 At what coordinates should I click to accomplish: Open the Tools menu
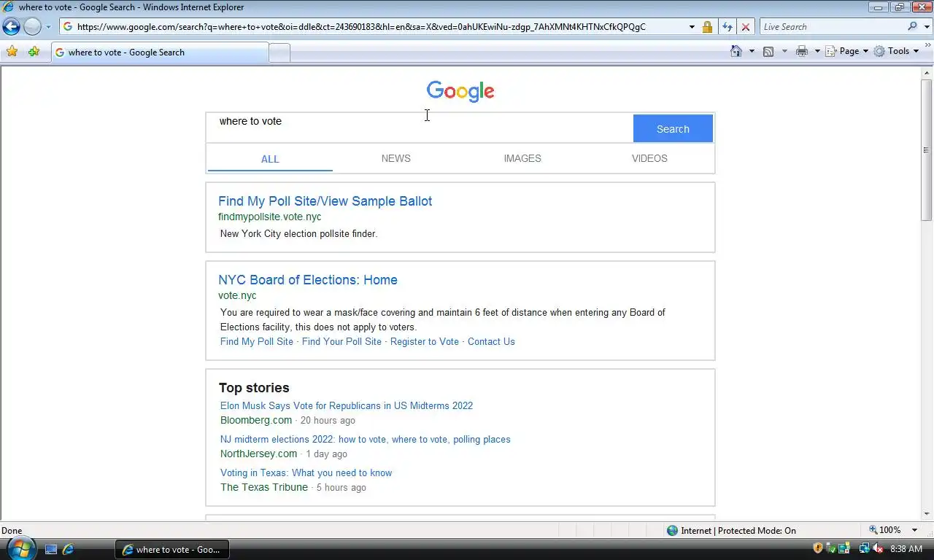point(897,51)
